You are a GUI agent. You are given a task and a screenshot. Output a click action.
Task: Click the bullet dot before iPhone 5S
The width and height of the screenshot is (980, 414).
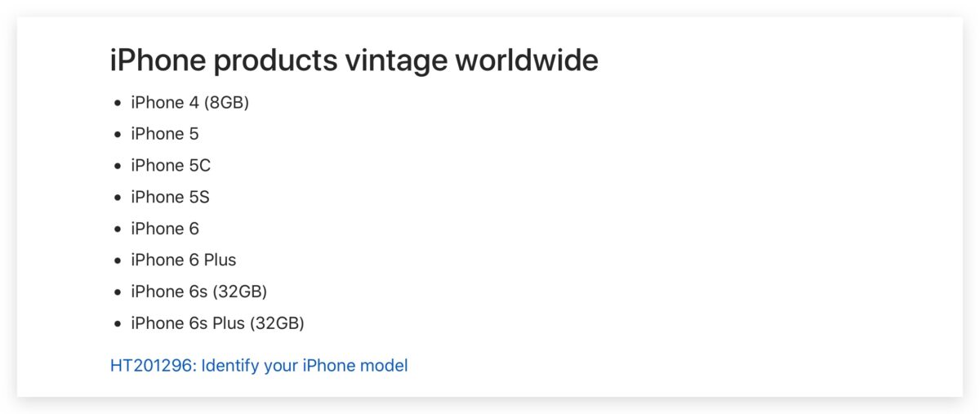118,198
